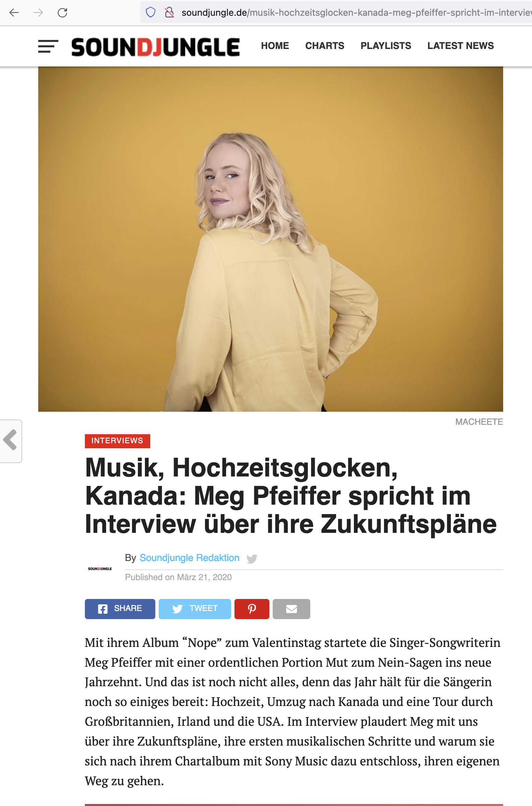Share article via Pinterest button
The image size is (532, 806).
[x=252, y=609]
